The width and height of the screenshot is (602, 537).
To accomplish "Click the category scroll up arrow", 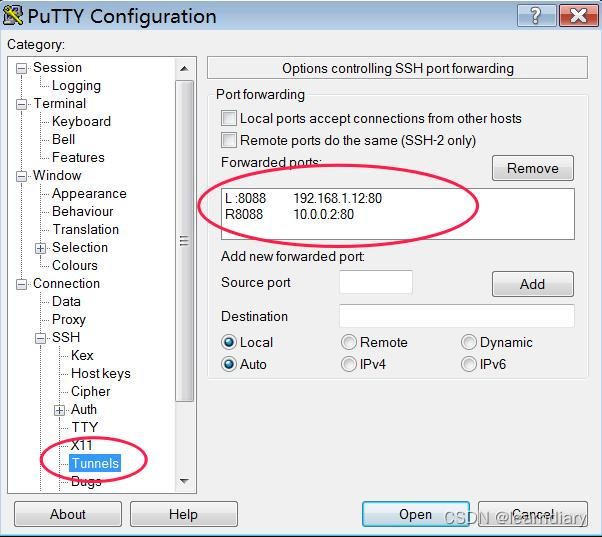I will [184, 69].
